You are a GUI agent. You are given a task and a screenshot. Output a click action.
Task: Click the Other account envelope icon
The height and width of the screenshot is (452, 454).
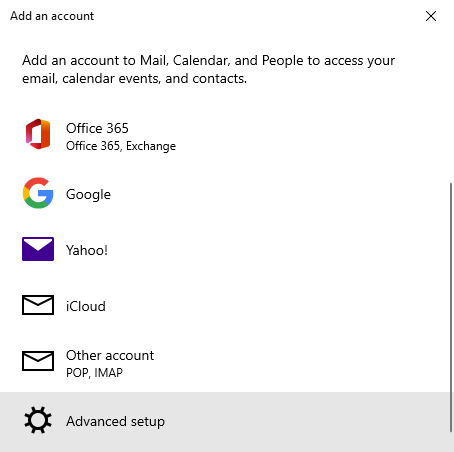[x=38, y=361]
